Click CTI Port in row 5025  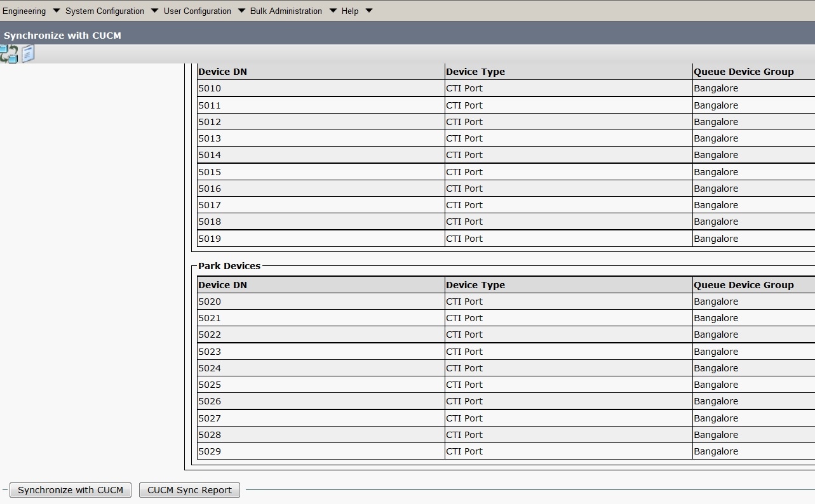tap(464, 385)
